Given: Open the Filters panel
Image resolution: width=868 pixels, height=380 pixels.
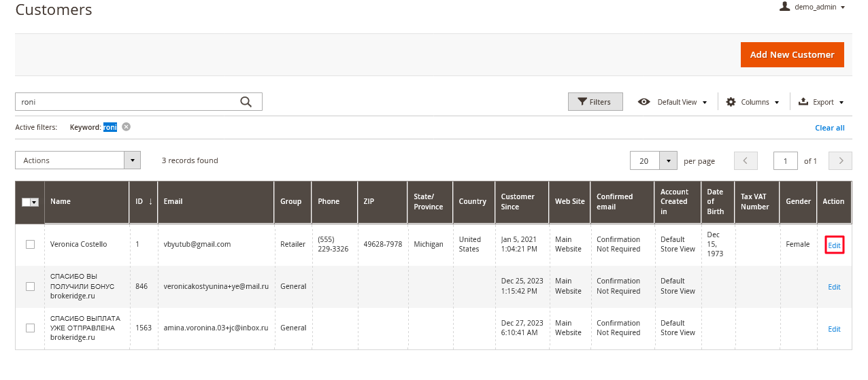Looking at the screenshot, I should (x=595, y=102).
